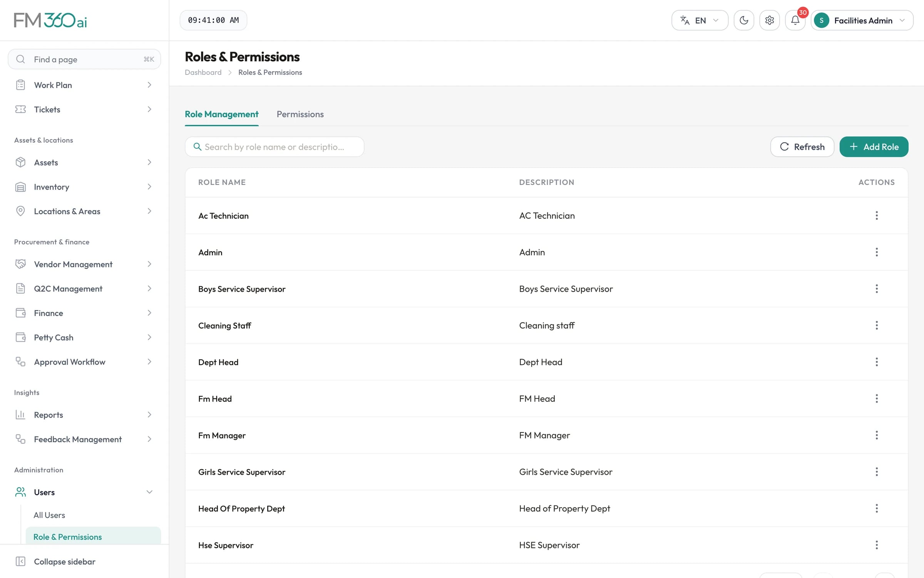The width and height of the screenshot is (924, 578).
Task: Open Facilities Admin account menu
Action: tap(862, 20)
